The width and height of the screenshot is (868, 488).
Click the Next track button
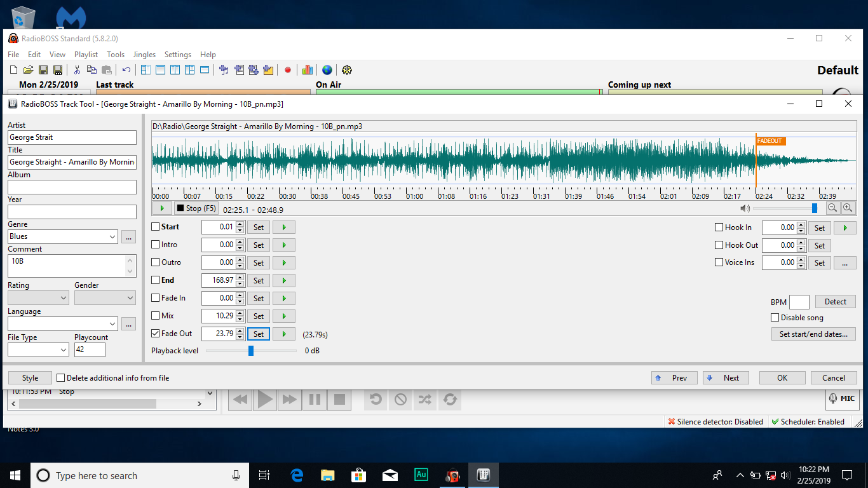[726, 377]
